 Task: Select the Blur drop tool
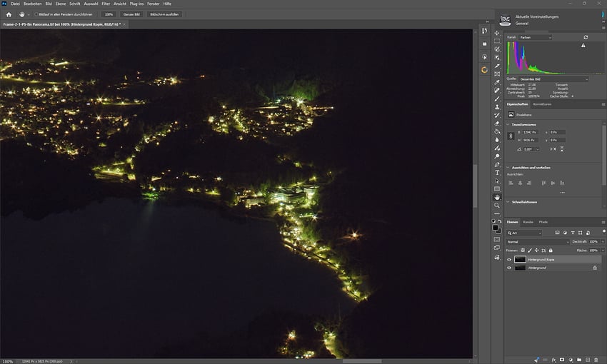pos(497,140)
